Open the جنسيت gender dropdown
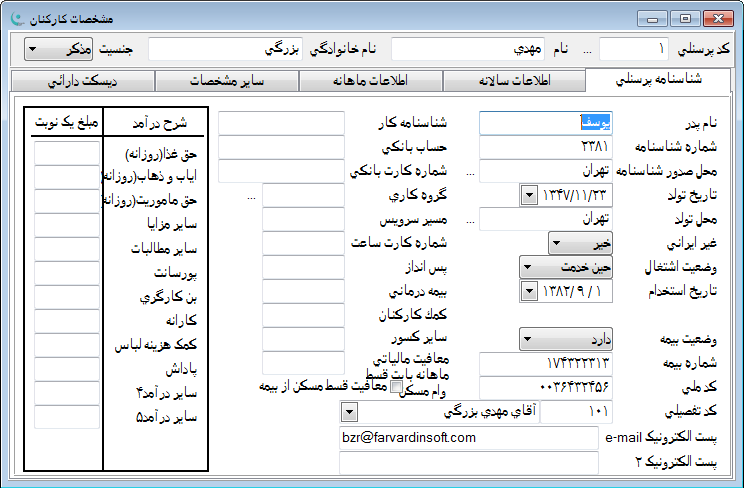The height and width of the screenshot is (488, 744). 31,49
